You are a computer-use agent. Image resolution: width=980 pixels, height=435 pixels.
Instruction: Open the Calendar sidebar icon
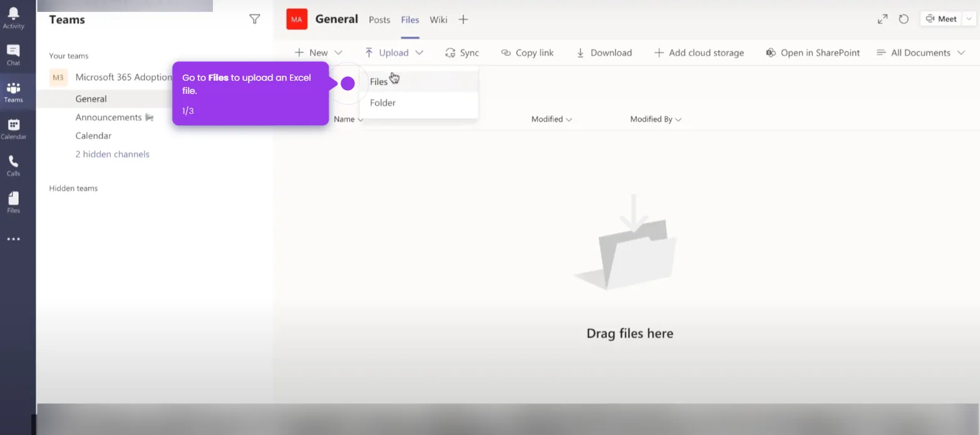13,129
